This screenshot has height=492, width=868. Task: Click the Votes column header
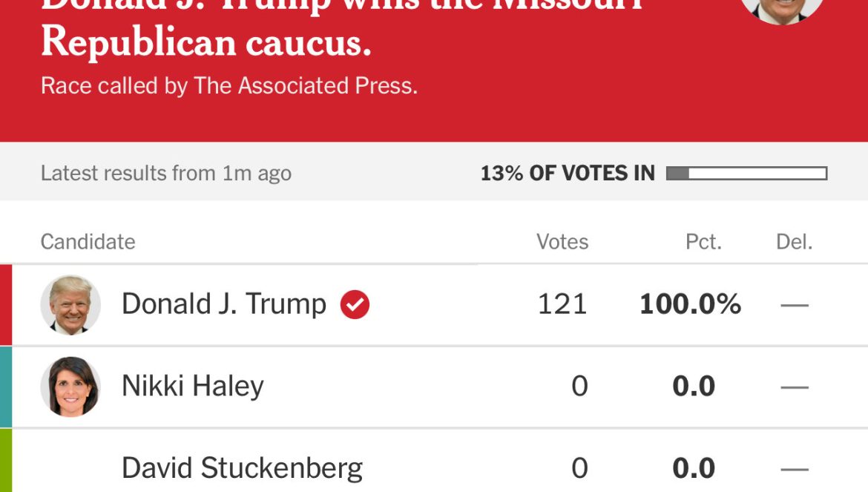click(562, 242)
